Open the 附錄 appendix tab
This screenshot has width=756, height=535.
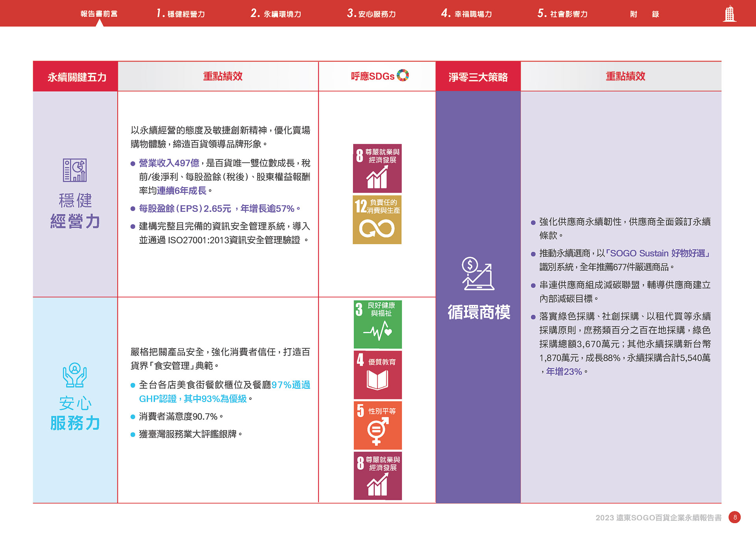[645, 14]
